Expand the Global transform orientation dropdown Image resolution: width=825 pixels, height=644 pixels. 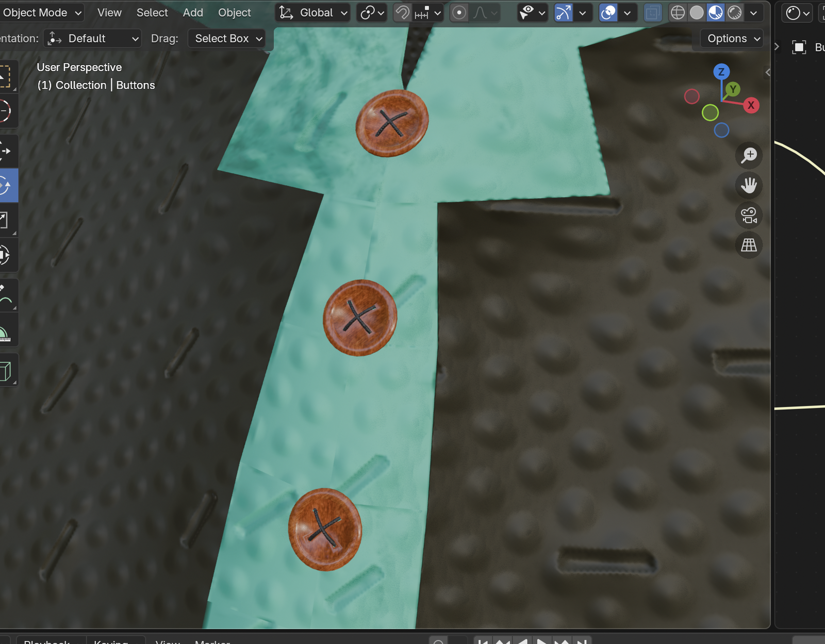click(314, 13)
